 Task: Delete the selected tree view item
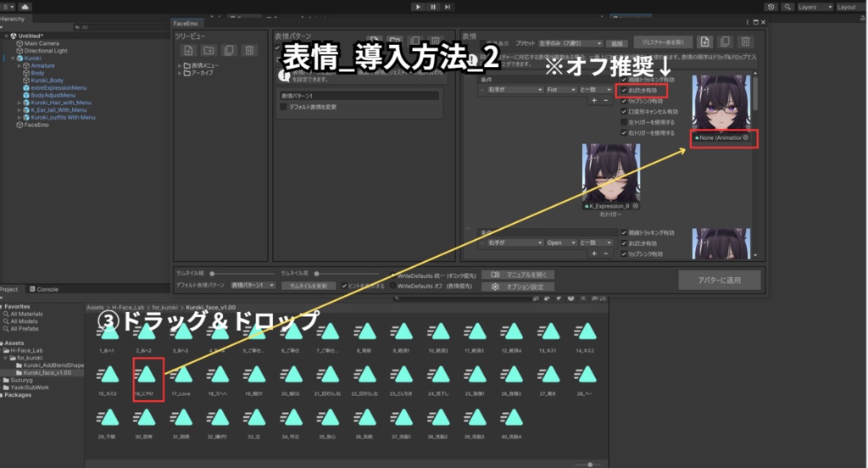pyautogui.click(x=249, y=50)
